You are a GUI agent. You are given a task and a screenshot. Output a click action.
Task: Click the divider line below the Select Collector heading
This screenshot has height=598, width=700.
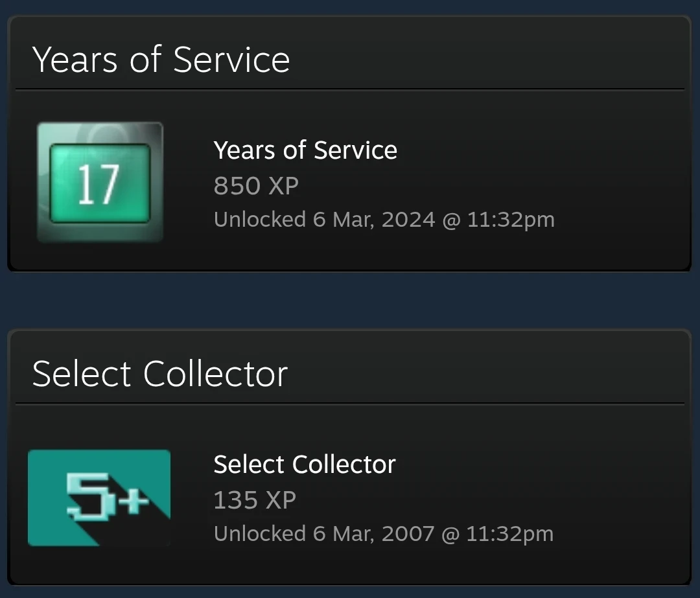coord(350,404)
